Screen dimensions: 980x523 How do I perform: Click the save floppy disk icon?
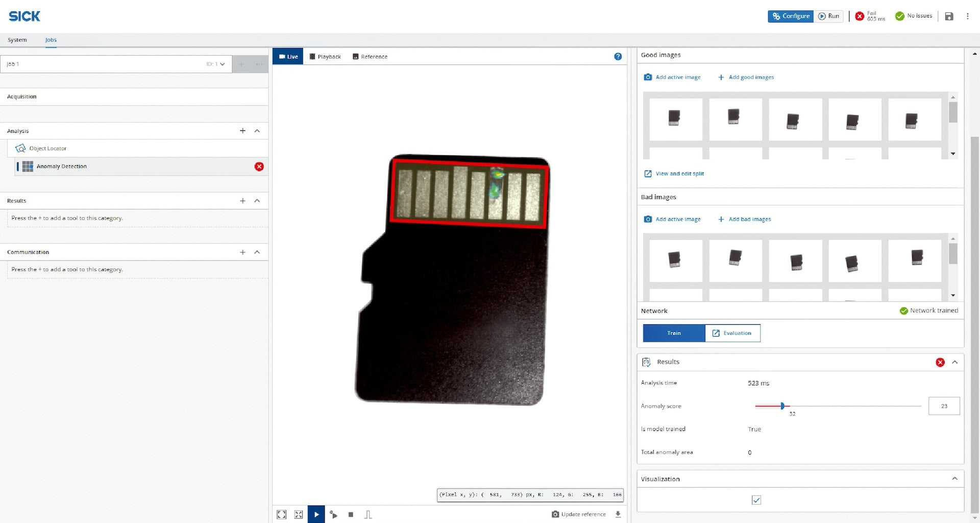(949, 16)
